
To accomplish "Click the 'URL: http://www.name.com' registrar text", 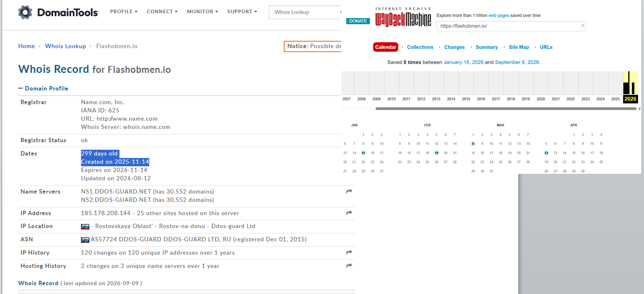I will [119, 119].
